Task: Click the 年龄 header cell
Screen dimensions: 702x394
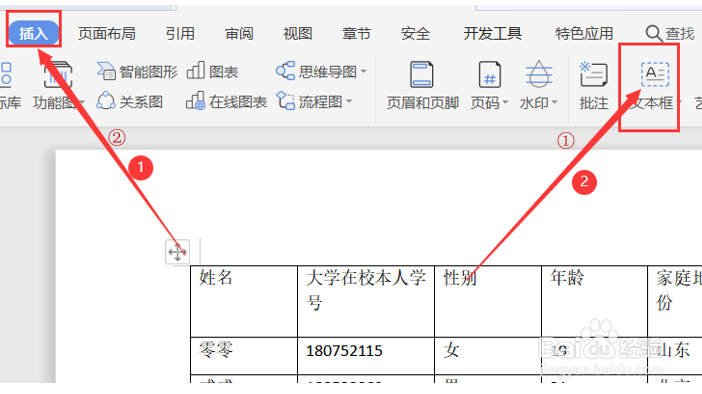Action: coord(595,301)
